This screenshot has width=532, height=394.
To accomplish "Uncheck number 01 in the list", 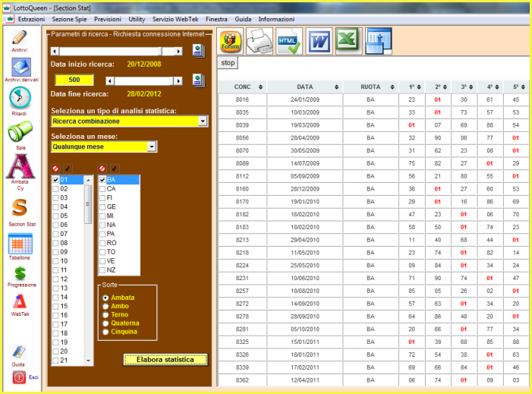I will pos(55,180).
